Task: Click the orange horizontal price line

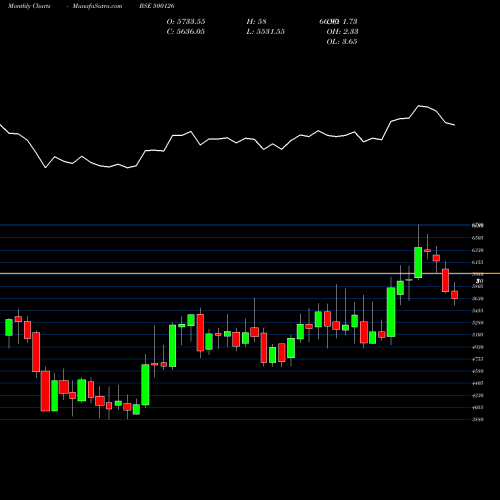Action: click(x=250, y=273)
